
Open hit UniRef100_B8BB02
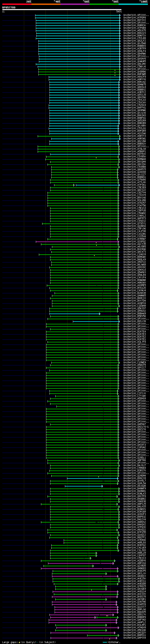(135, 90)
